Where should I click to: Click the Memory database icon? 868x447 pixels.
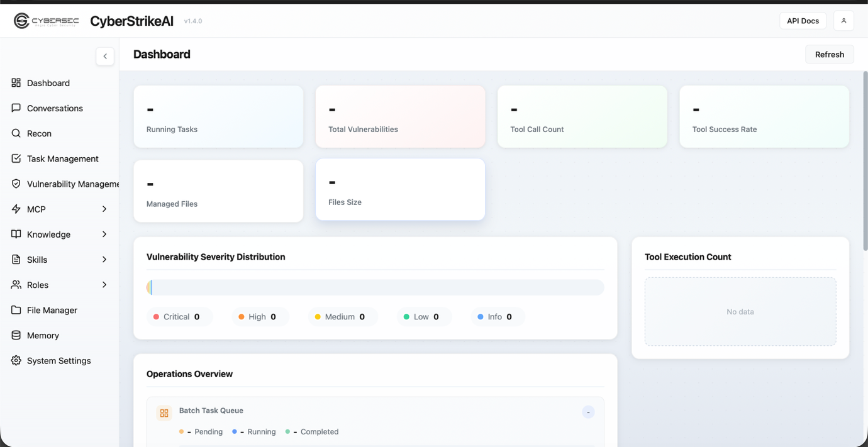(16, 335)
